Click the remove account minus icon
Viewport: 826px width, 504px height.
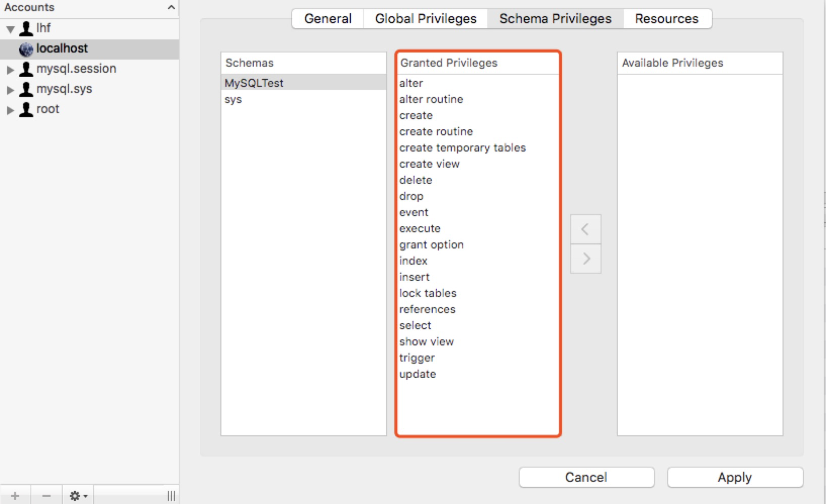(47, 495)
